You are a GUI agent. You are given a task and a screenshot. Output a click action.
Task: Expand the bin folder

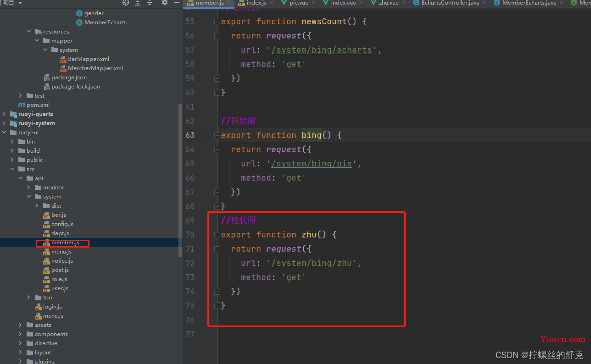pos(12,142)
